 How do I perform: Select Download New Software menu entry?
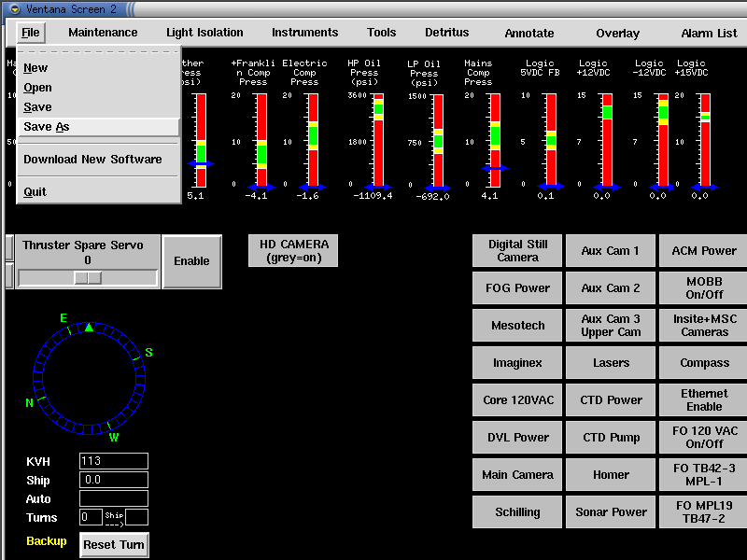99,159
